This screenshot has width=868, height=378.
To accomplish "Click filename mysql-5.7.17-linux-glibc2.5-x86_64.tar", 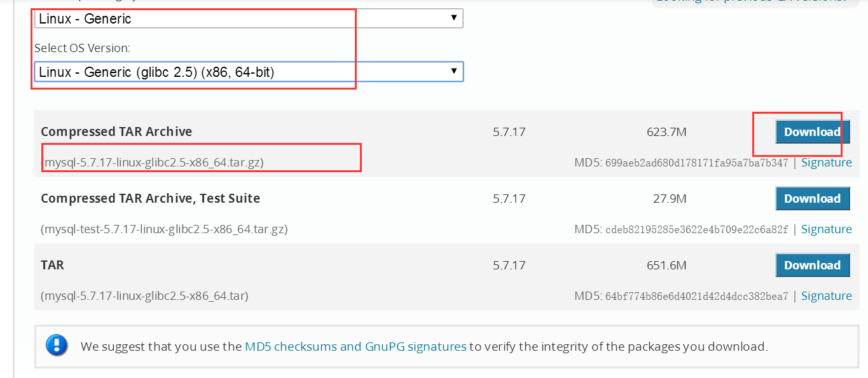I will click(144, 296).
